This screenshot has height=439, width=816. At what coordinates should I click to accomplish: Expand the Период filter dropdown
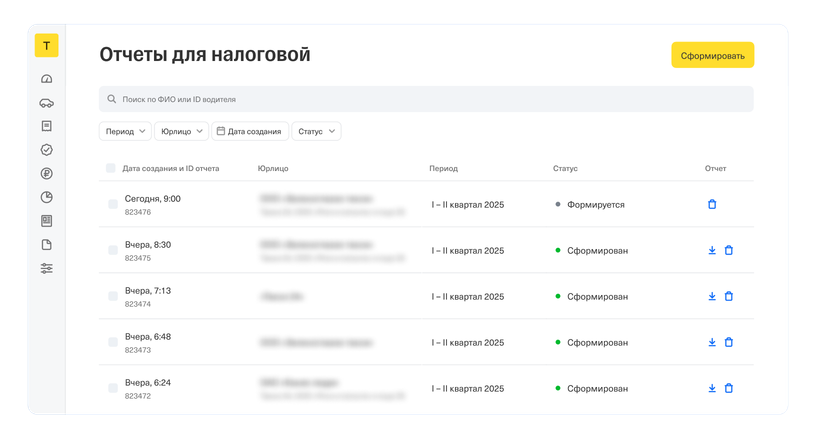coord(126,131)
